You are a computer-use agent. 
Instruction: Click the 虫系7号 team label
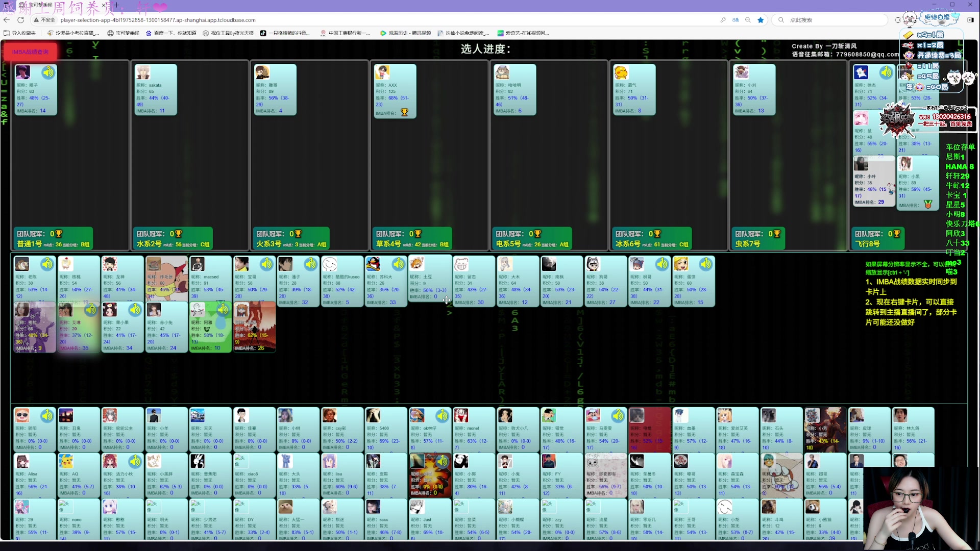pos(748,244)
